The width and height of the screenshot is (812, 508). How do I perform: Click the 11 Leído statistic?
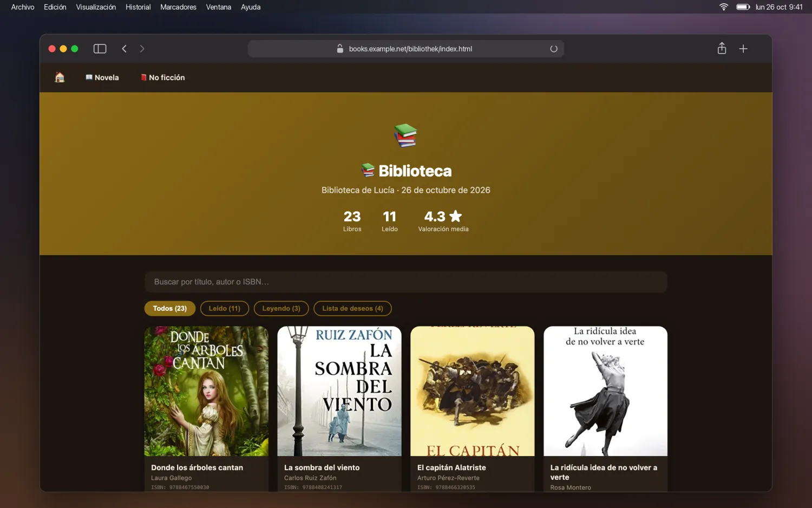(389, 221)
